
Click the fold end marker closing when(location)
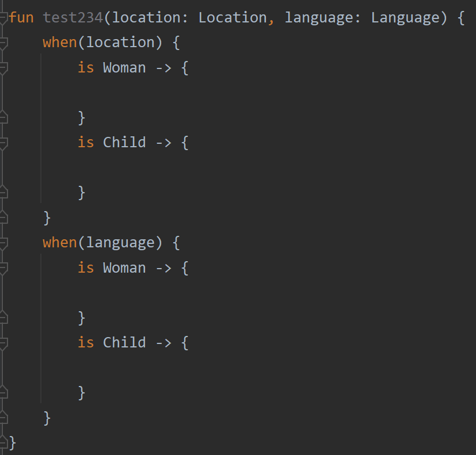tap(3, 217)
